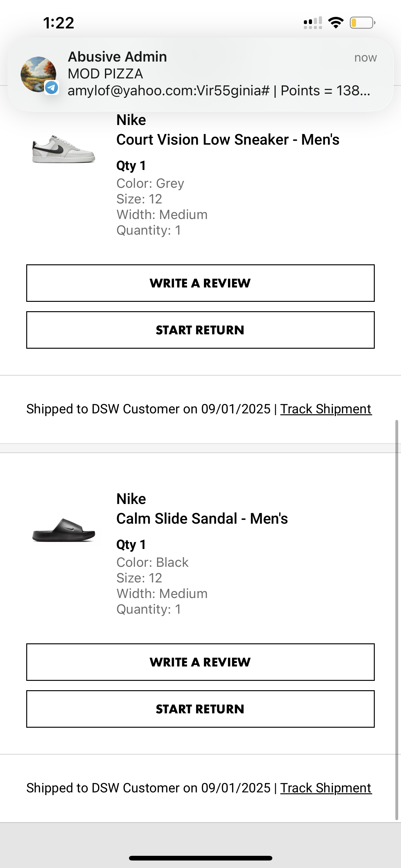Image resolution: width=401 pixels, height=868 pixels.
Task: Tap the battery status icon
Action: click(x=362, y=23)
